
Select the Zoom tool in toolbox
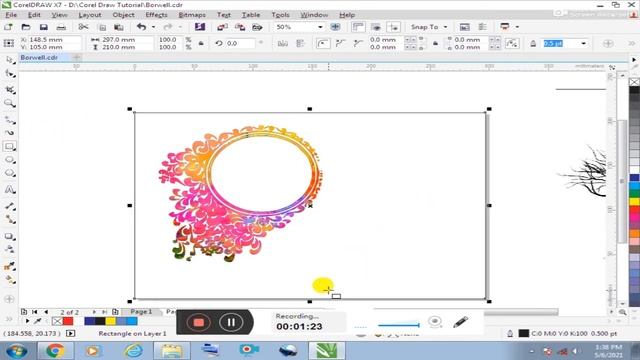[x=10, y=104]
